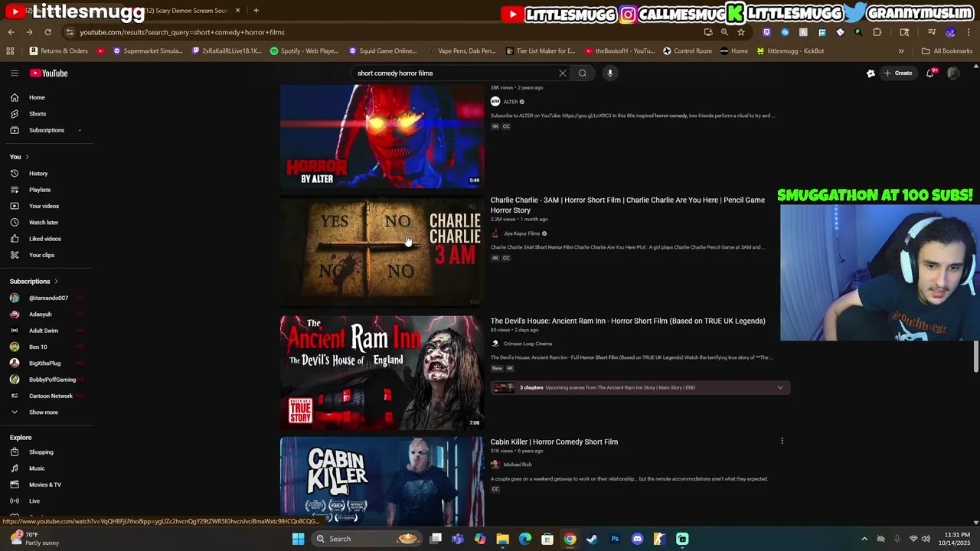Open the YouTube guide hamburger menu
The width and height of the screenshot is (980, 551).
[14, 73]
